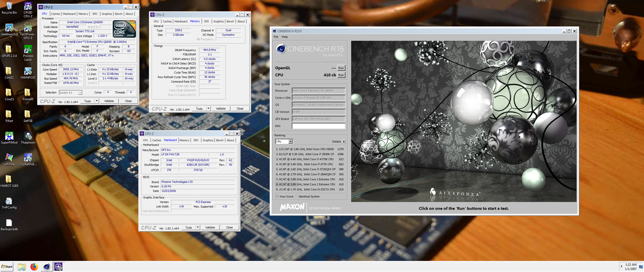The height and width of the screenshot is (272, 644).
Task: Open the Ranking CPU dropdown in Cinebench
Action: (284, 142)
